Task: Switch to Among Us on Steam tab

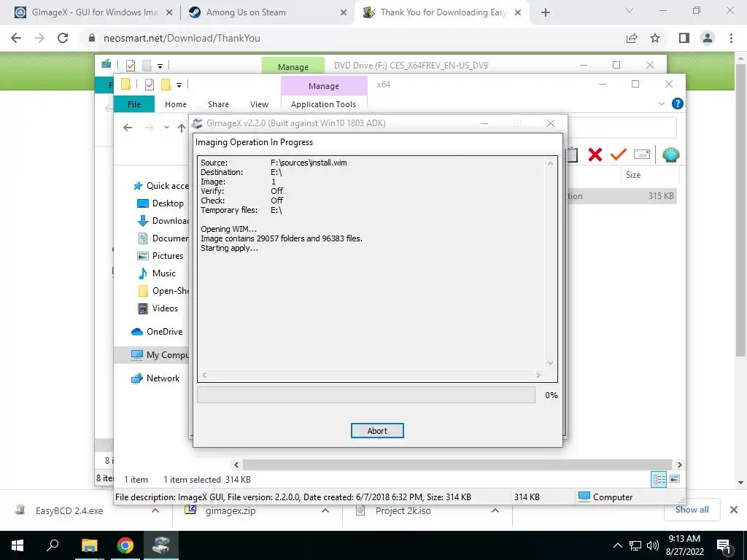Action: click(245, 12)
